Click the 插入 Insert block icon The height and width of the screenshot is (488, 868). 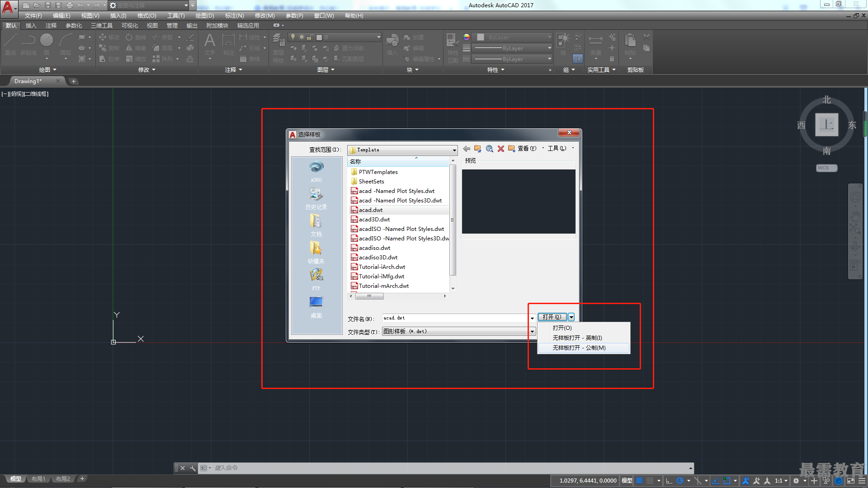click(392, 44)
